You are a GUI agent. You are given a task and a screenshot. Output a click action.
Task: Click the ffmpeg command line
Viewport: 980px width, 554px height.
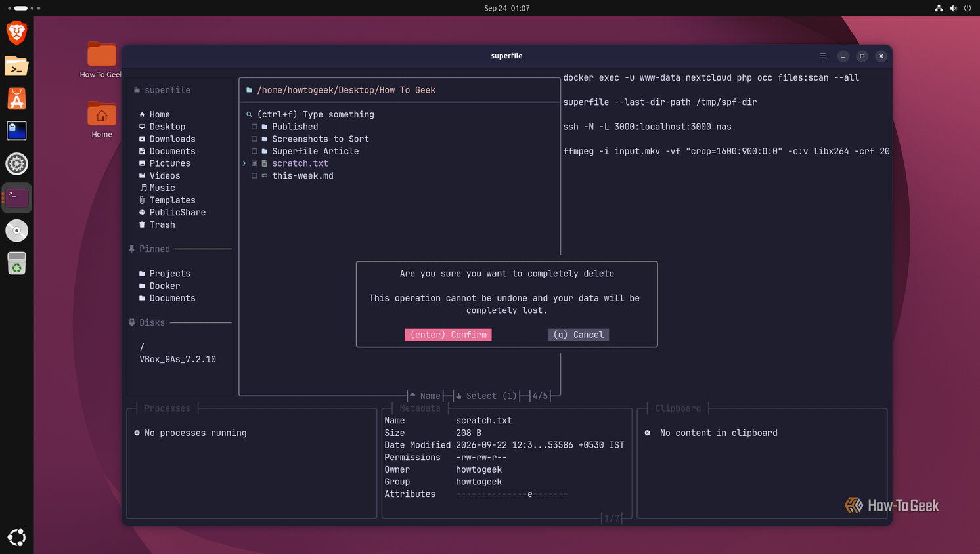pos(726,151)
